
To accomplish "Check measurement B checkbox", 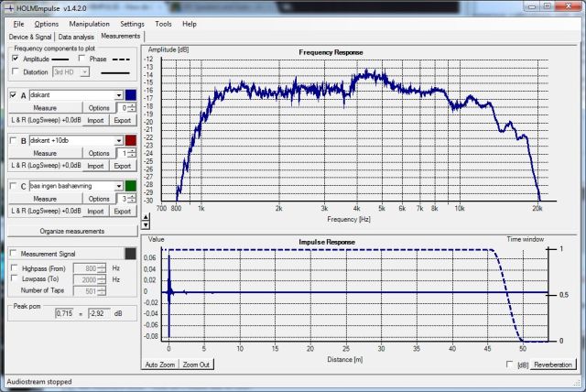I will (13, 140).
